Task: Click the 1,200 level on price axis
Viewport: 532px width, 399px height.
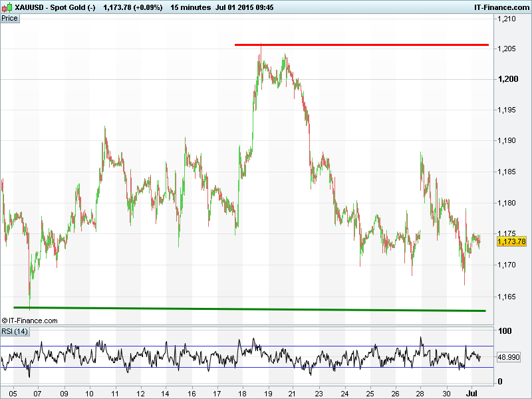Action: tap(507, 79)
